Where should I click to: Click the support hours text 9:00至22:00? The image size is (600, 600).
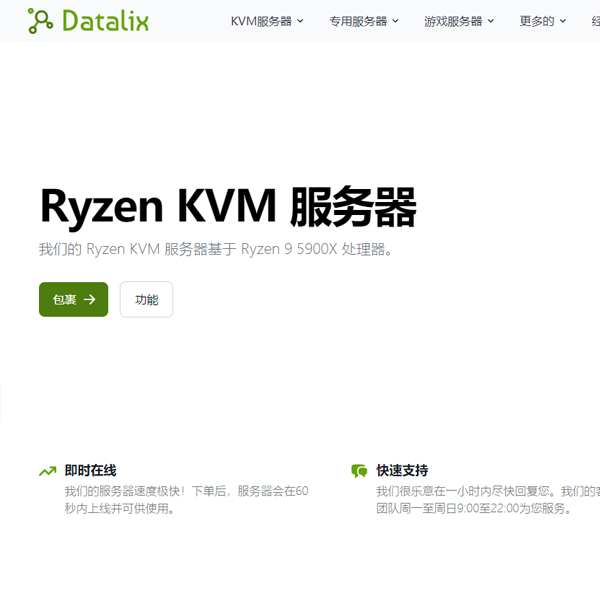point(488,509)
